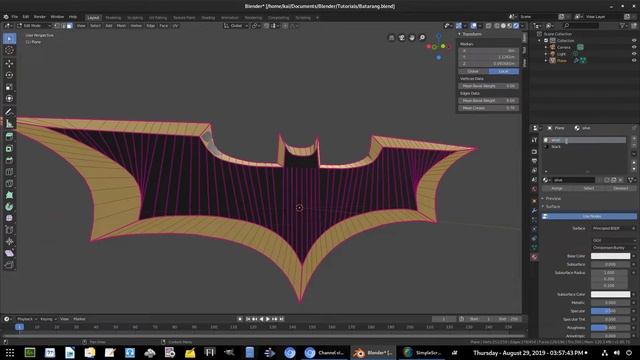
Task: Switch viewport to Rendered shading
Action: click(x=516, y=26)
